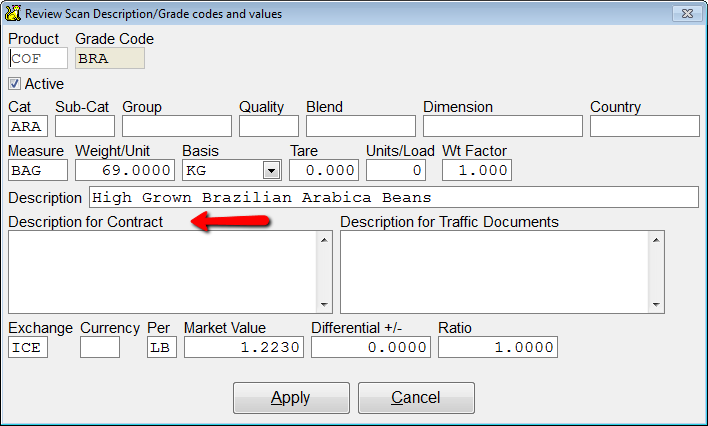708x426 pixels.
Task: Toggle the Active checkbox
Action: click(14, 84)
